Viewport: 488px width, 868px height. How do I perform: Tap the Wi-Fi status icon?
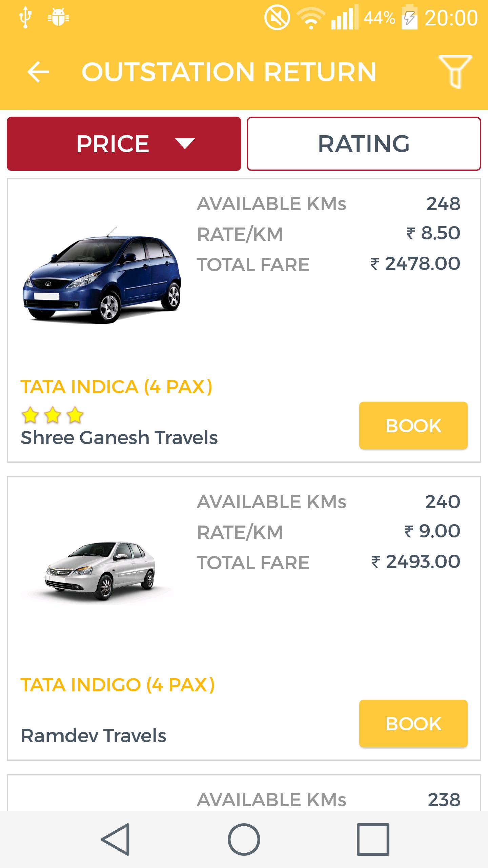(311, 18)
